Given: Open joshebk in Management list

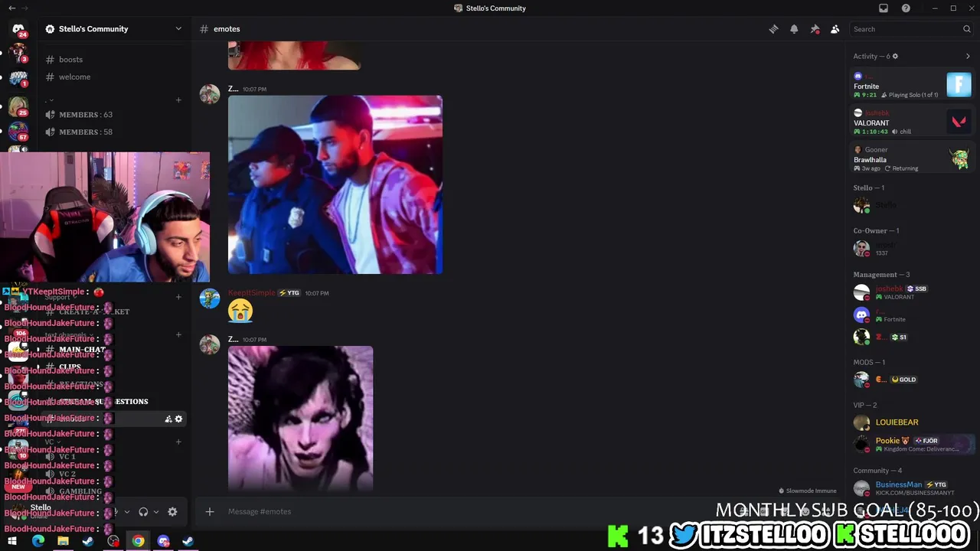Looking at the screenshot, I should pyautogui.click(x=913, y=292).
